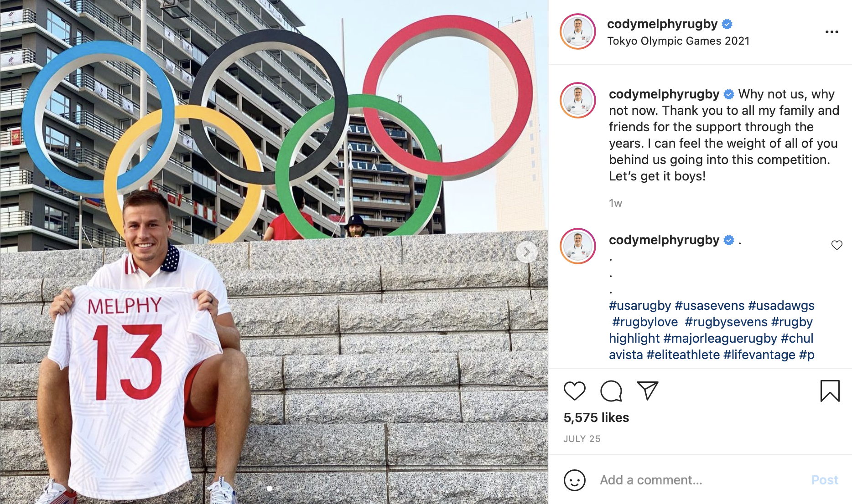Select the carousel position dot indicator
Screen dimensions: 852x504
click(x=270, y=489)
